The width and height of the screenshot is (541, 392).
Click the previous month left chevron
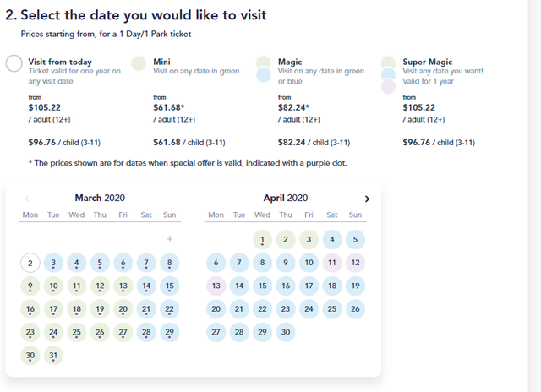pos(27,199)
